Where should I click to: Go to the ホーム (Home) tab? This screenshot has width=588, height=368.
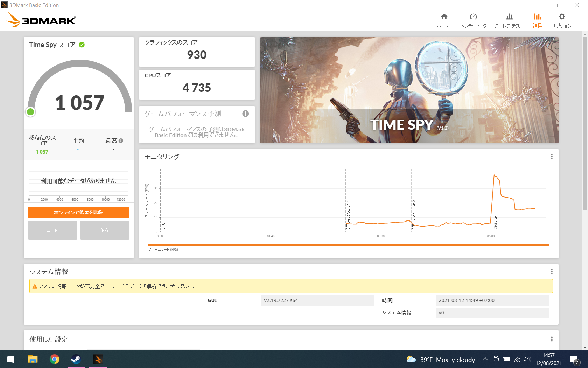point(444,21)
